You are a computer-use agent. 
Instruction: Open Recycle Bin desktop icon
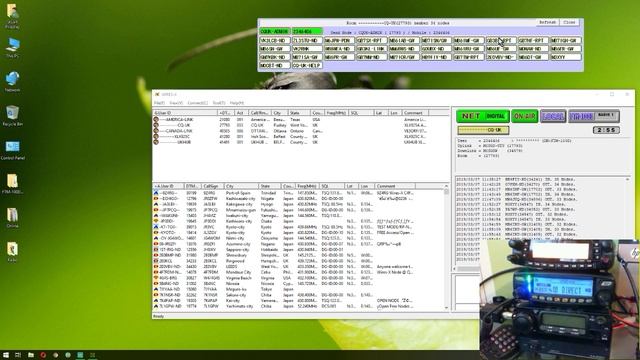12,116
